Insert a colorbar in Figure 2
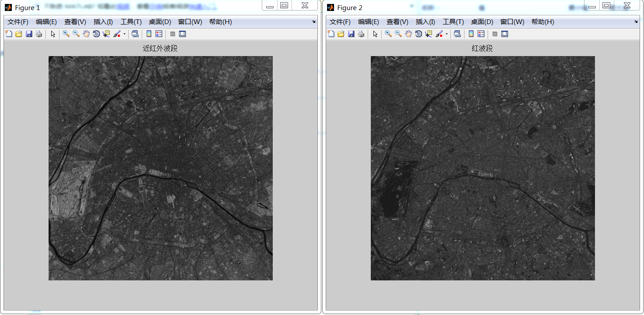Screen dimensions: 644x315 click(x=471, y=34)
